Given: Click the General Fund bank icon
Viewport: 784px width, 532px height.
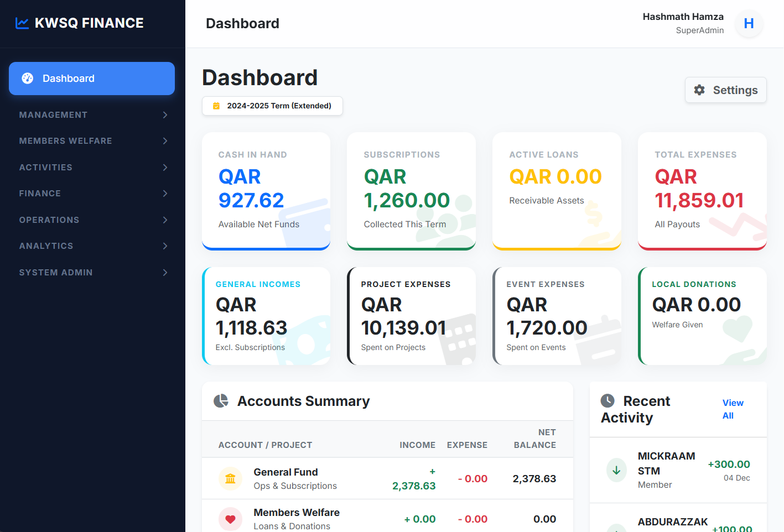Looking at the screenshot, I should (230, 479).
